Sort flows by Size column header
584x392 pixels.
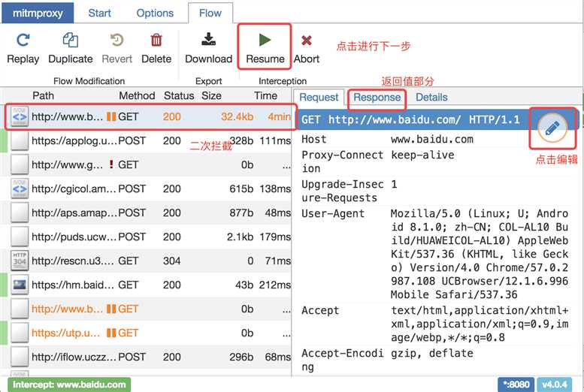tap(211, 95)
